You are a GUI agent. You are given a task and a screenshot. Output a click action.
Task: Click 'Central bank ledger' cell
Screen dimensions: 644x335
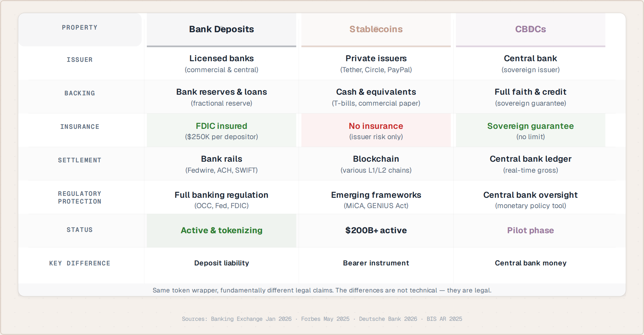[531, 159]
